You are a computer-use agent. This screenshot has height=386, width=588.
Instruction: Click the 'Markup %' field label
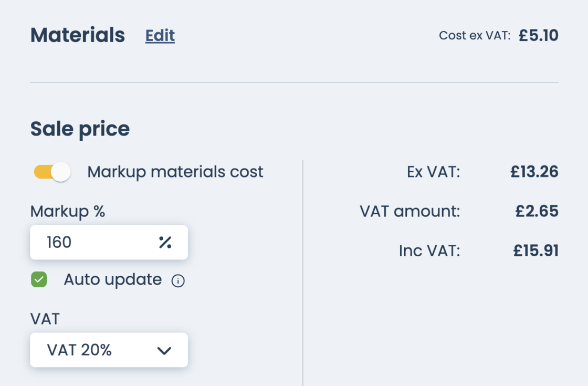(x=68, y=211)
